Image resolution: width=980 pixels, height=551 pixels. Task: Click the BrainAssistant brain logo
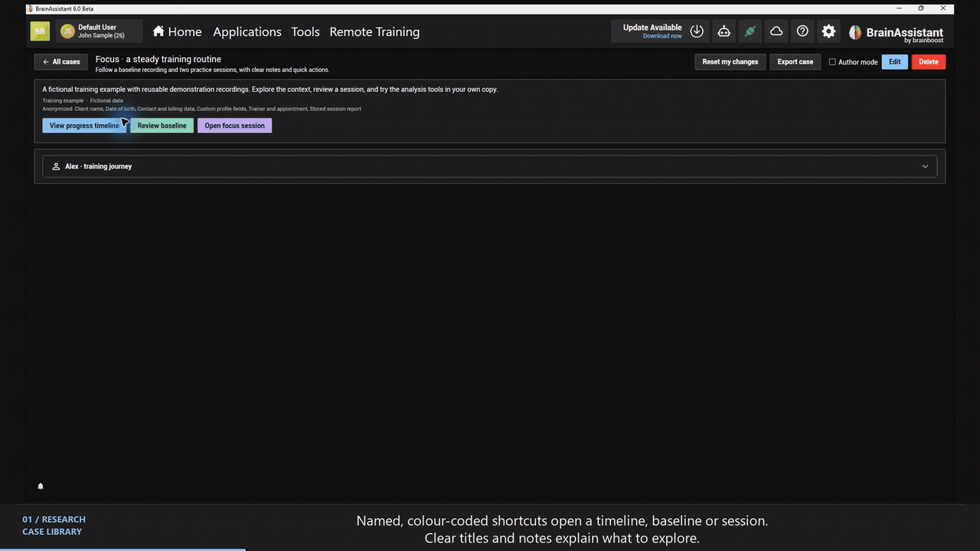(855, 32)
